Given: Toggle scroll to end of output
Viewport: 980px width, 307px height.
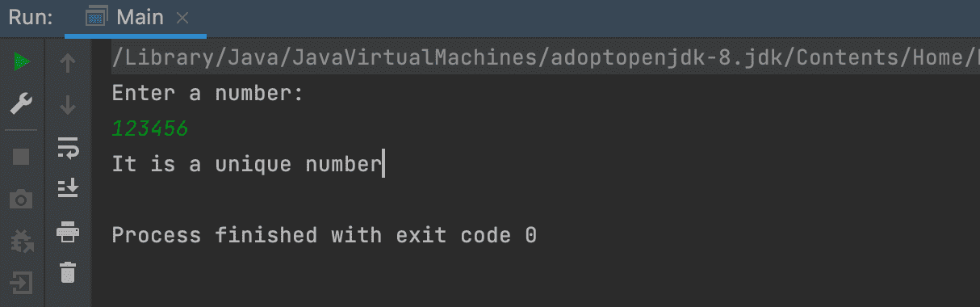Looking at the screenshot, I should click(69, 188).
